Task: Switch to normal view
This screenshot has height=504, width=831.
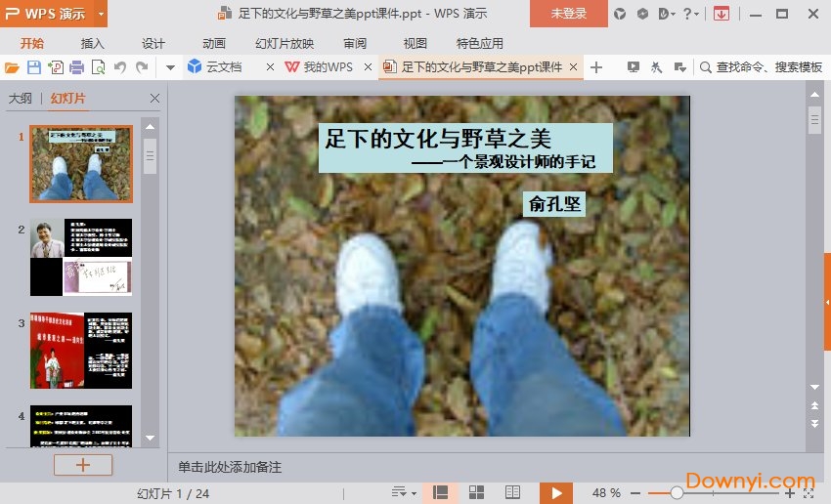Action: point(440,493)
